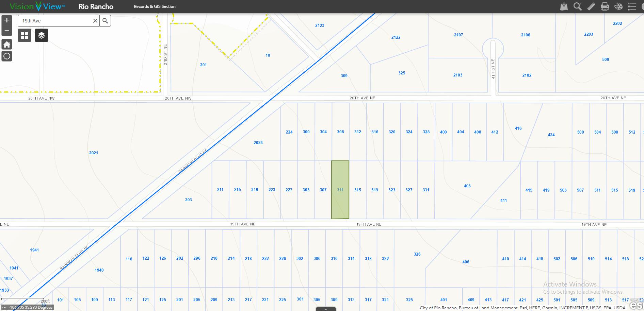The height and width of the screenshot is (311, 644).
Task: Click parcel label 10
Action: pyautogui.click(x=268, y=55)
